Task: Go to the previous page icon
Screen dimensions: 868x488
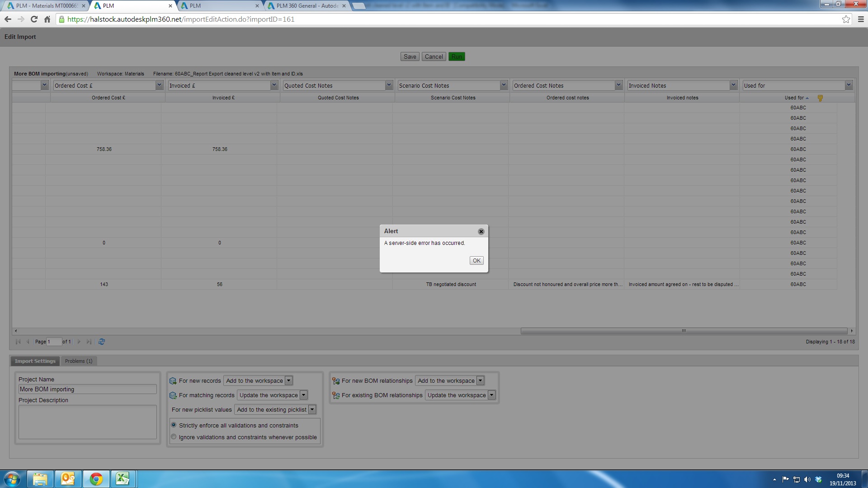Action: 28,342
